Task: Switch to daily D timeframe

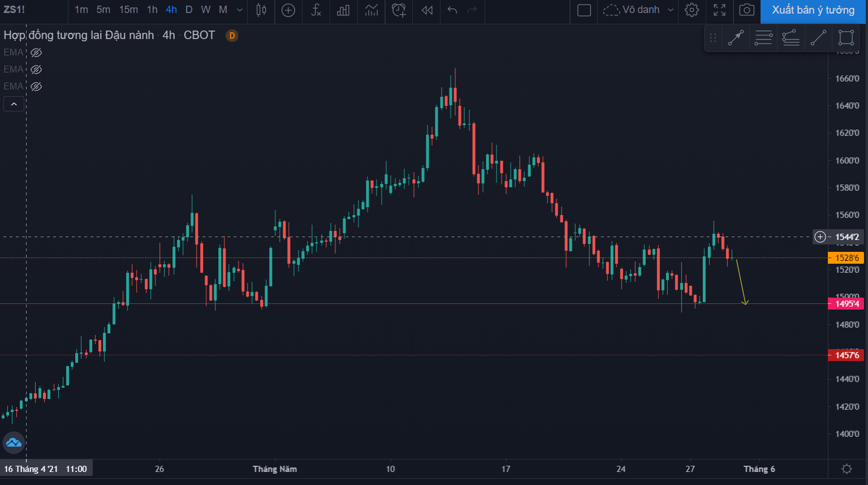Action: 189,10
